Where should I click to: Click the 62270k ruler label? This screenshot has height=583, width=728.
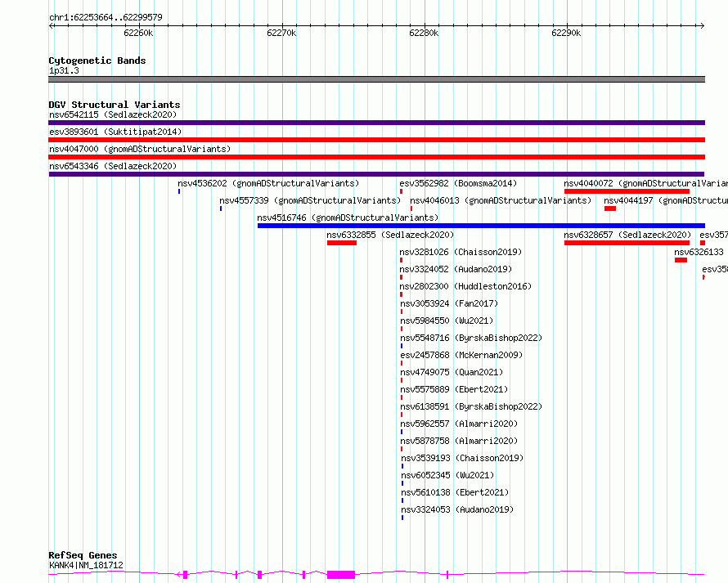pyautogui.click(x=281, y=33)
